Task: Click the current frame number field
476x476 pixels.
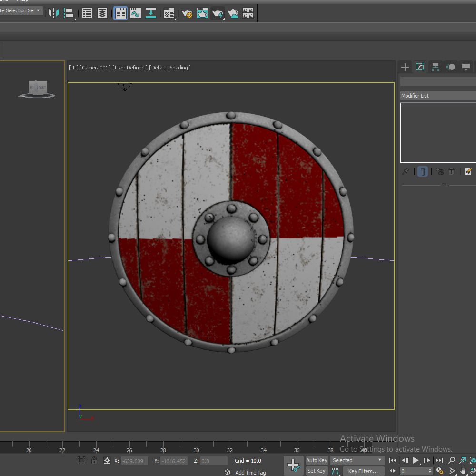Action: (x=414, y=471)
